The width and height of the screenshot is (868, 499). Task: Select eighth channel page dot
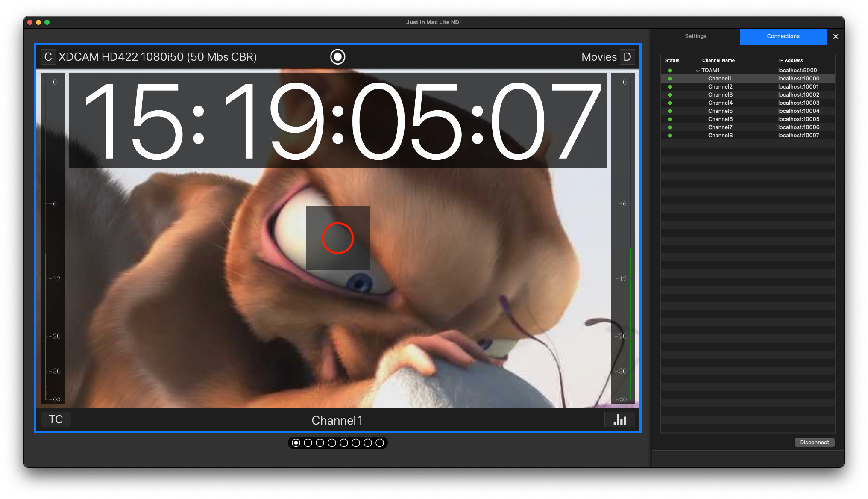(380, 443)
